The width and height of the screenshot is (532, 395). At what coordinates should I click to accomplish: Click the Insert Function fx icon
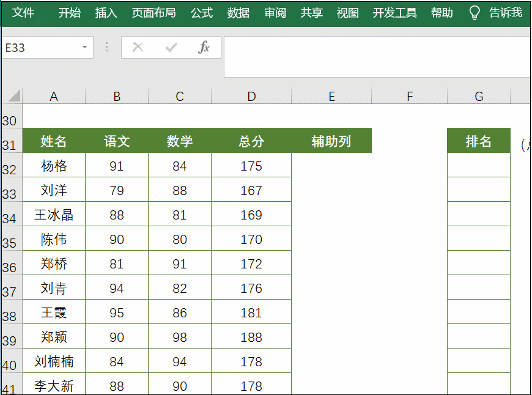pos(204,48)
